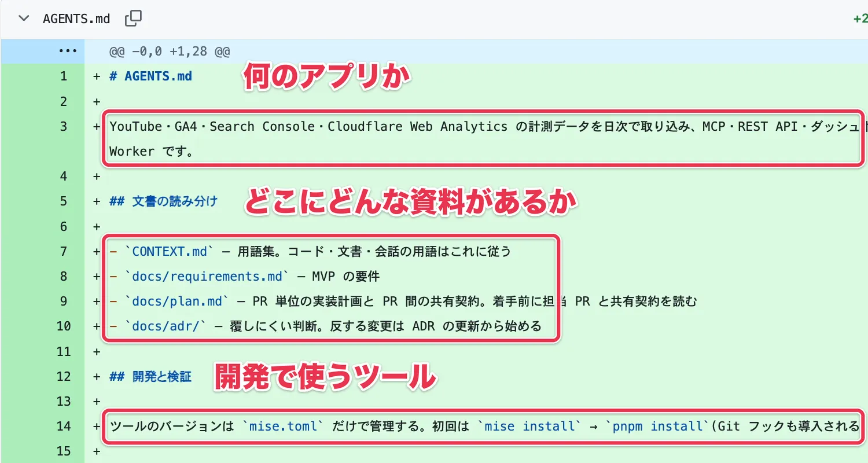Select the 'Worker です。' text line
The width and height of the screenshot is (868, 463).
(x=151, y=152)
